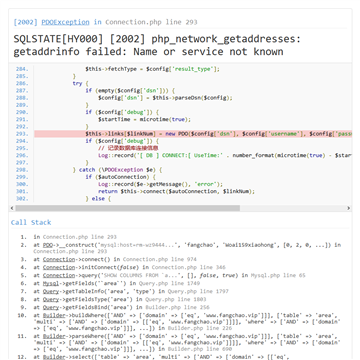
Task: Click the left arrow of horizontal scrollbar
Action: [12, 208]
